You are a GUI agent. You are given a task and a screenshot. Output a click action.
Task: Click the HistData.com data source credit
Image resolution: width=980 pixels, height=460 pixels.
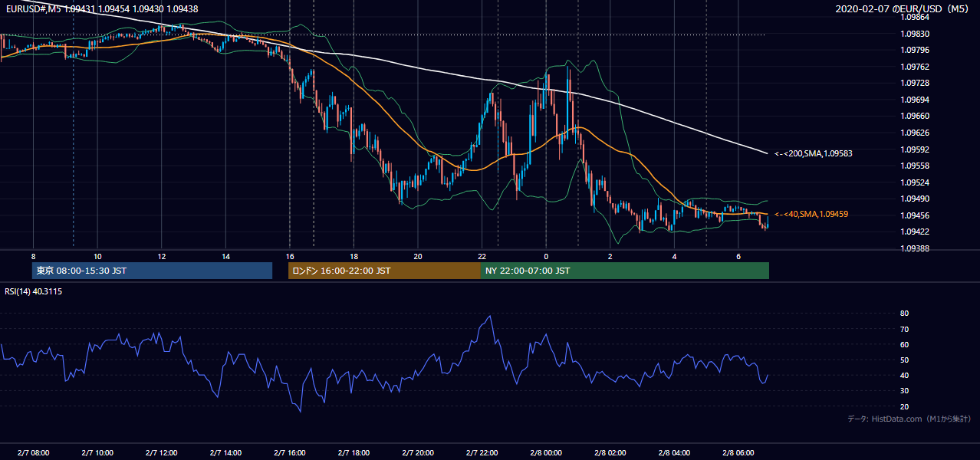(909, 419)
